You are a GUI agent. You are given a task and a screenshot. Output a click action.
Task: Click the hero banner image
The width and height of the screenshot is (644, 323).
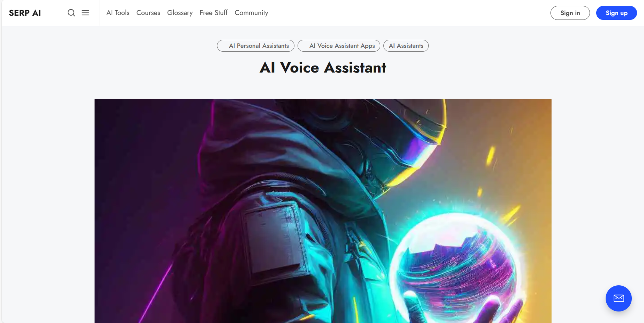[x=323, y=211]
